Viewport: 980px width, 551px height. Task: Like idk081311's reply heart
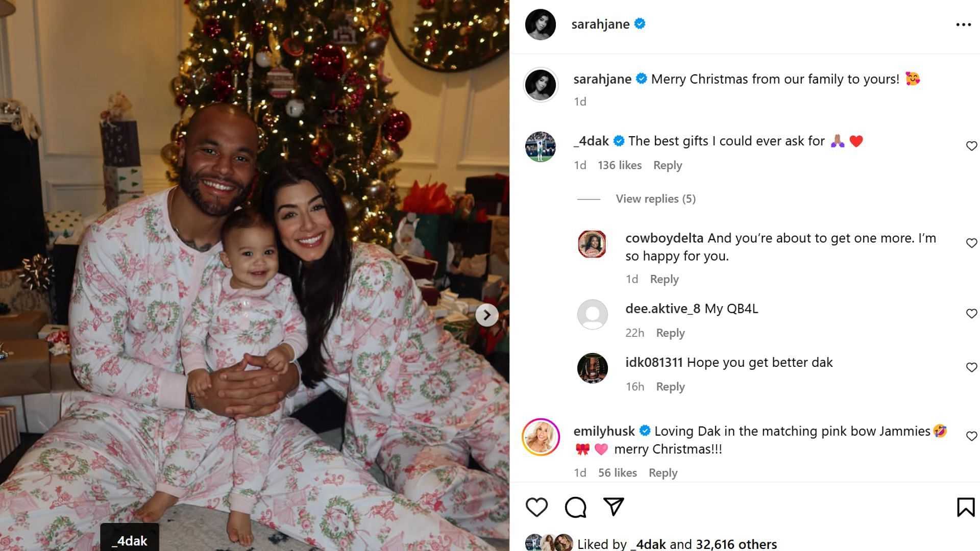click(971, 367)
